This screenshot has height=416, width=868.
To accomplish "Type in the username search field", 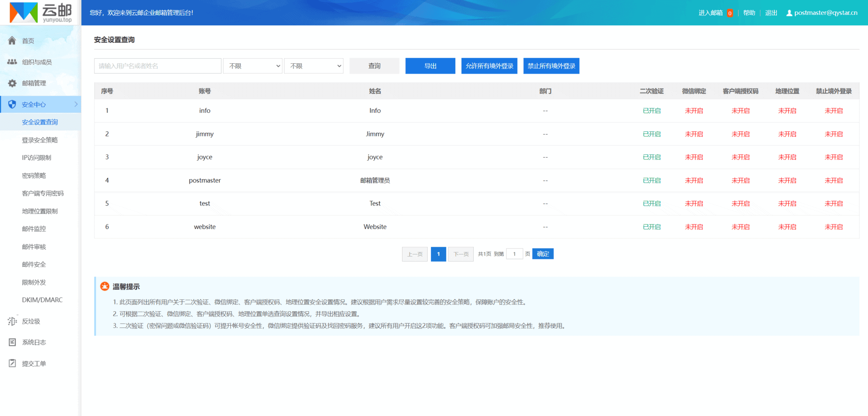I will [157, 65].
